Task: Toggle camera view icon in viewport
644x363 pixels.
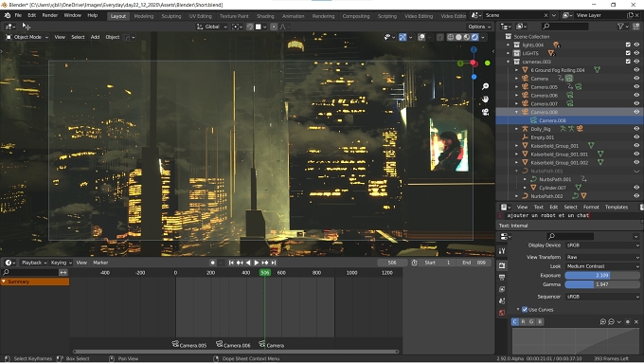Action: click(x=485, y=112)
